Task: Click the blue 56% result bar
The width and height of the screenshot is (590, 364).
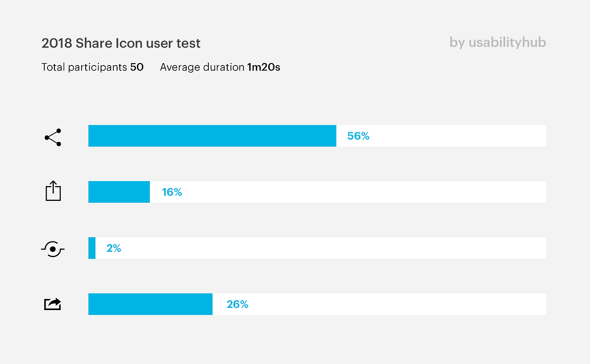Action: [x=212, y=136]
